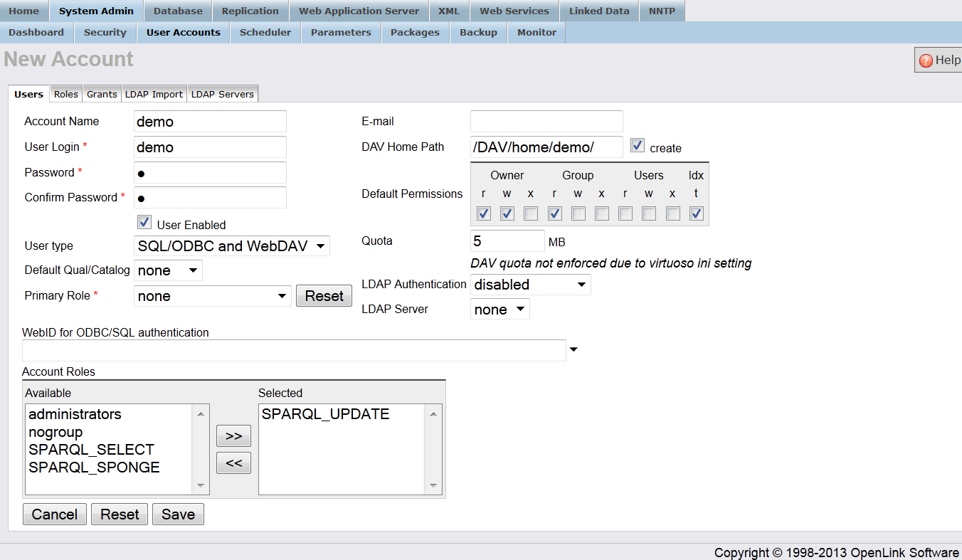Click the move-right >> arrow button
Image resolution: width=962 pixels, height=560 pixels.
[x=233, y=436]
